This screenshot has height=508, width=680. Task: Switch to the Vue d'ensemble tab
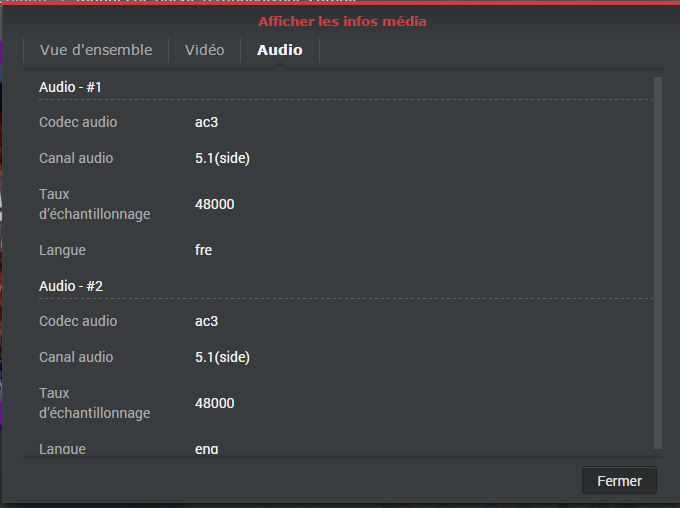[96, 50]
